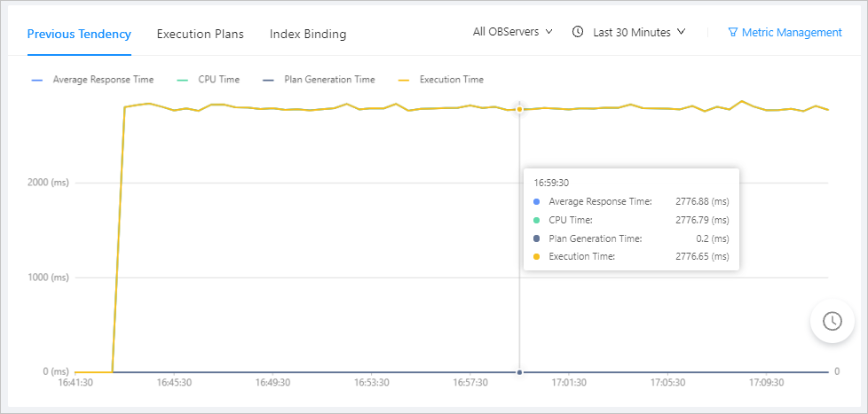Toggle the Average Response Time legend series
The width and height of the screenshot is (868, 414).
[103, 80]
